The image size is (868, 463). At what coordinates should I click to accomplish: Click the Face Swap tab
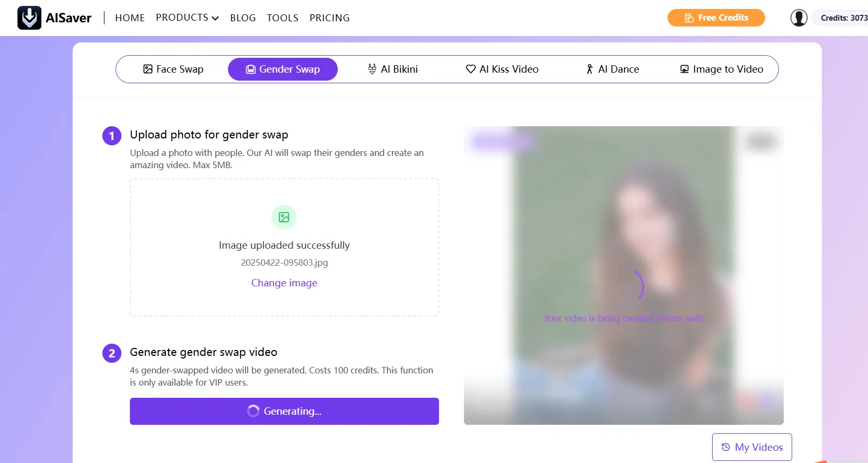pos(173,69)
